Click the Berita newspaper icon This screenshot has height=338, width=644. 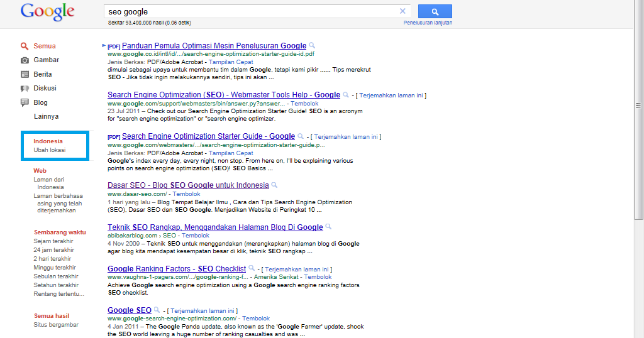[25, 74]
